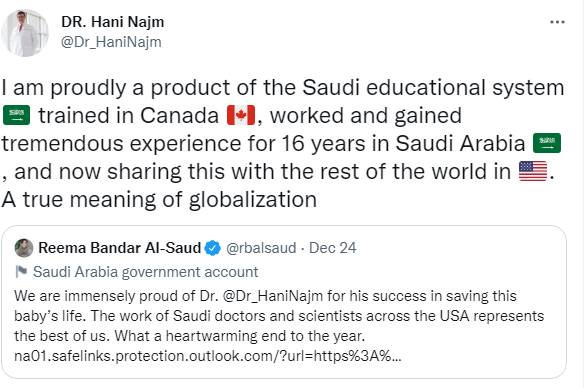Open the three-dot more options menu
Screen dimensions: 588x388
click(x=557, y=22)
